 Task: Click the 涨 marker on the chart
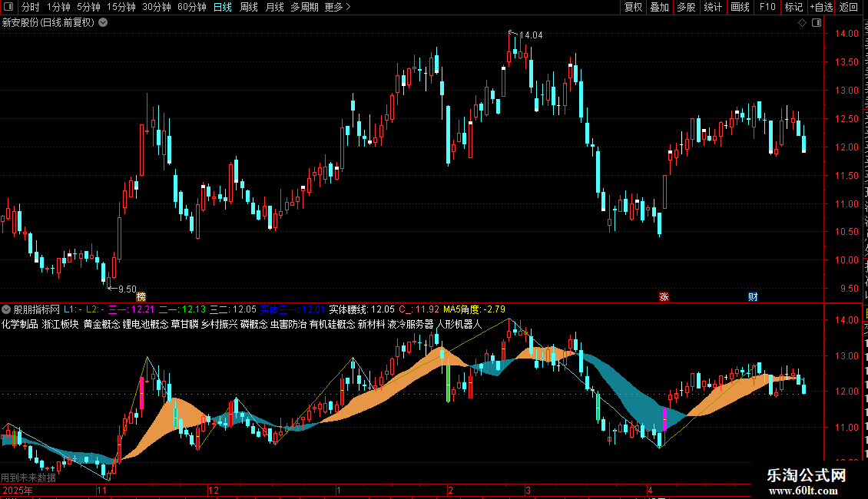664,296
